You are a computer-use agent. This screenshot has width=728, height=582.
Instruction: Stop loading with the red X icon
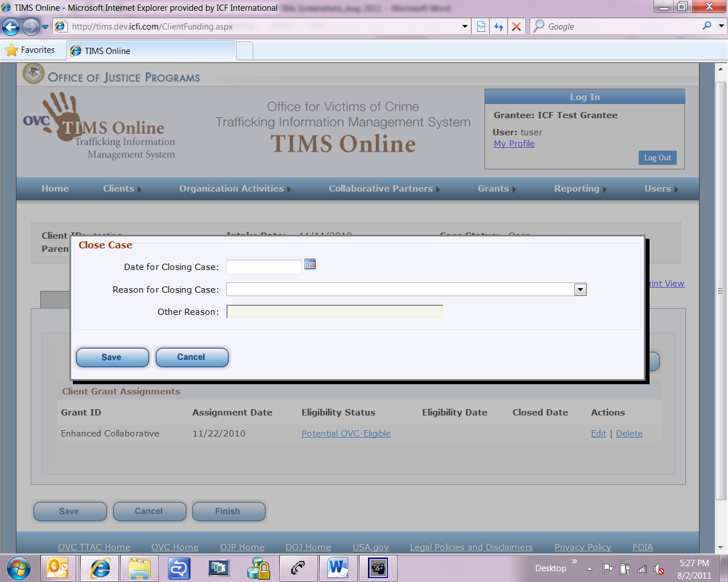[516, 26]
